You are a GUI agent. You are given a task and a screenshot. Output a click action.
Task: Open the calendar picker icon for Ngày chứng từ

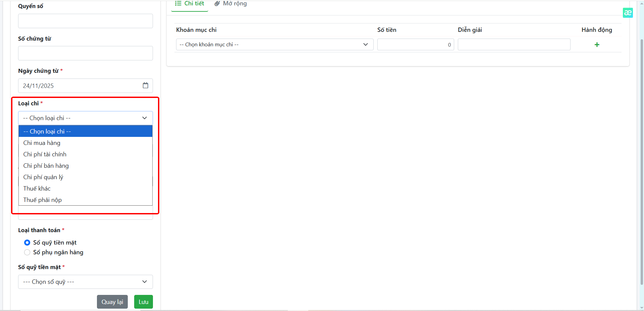pyautogui.click(x=145, y=86)
